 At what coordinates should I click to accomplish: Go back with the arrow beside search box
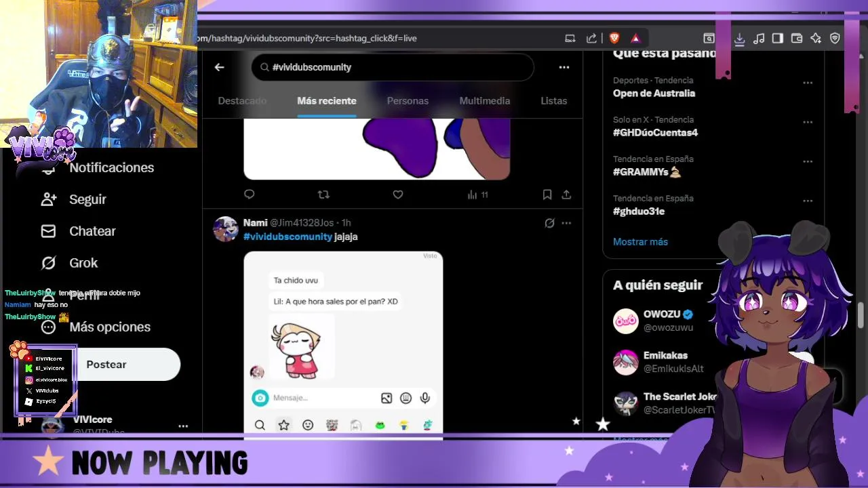tap(219, 67)
